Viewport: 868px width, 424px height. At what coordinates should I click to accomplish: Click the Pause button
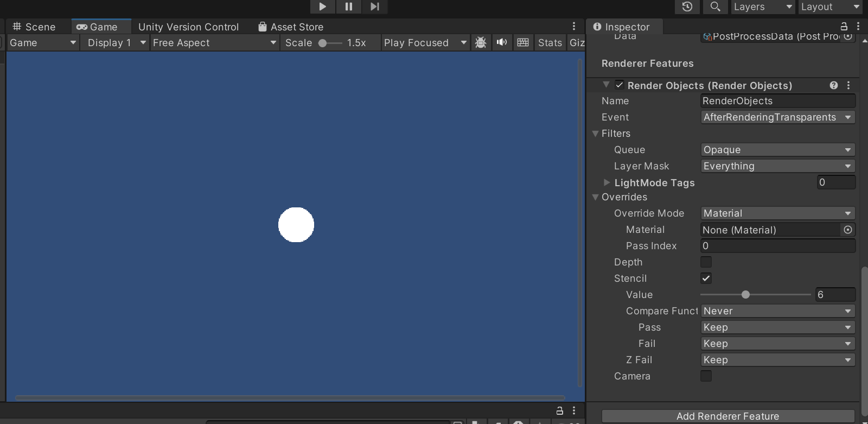pyautogui.click(x=349, y=7)
